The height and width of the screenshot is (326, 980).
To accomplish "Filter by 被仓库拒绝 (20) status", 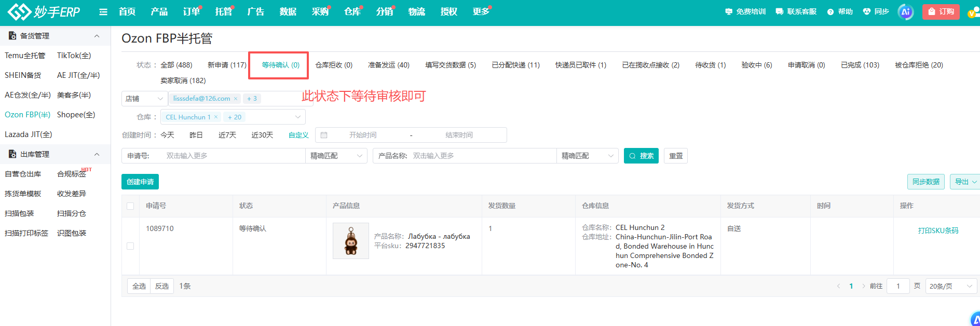I will (919, 65).
